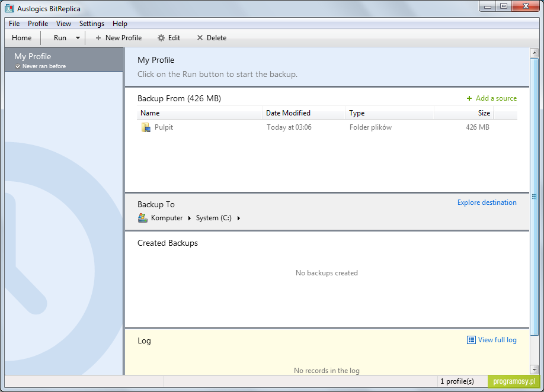Click the status icon beside Never ran before
This screenshot has height=392, width=544.
pos(18,66)
